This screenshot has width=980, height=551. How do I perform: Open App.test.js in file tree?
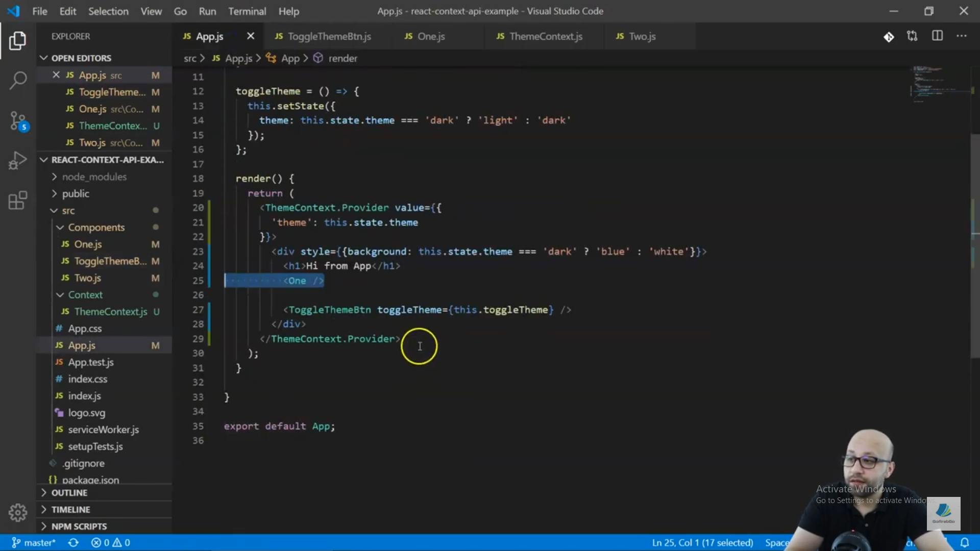[104, 362]
